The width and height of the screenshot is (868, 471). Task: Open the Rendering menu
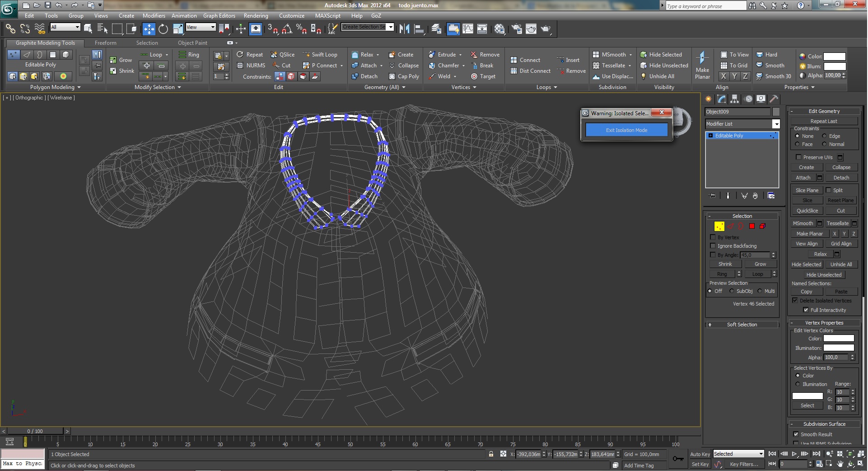pos(256,16)
